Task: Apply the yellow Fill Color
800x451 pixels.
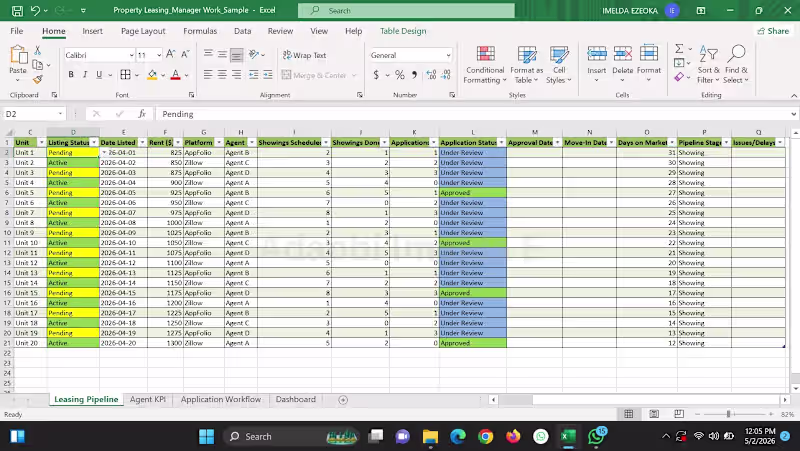Action: click(x=152, y=75)
